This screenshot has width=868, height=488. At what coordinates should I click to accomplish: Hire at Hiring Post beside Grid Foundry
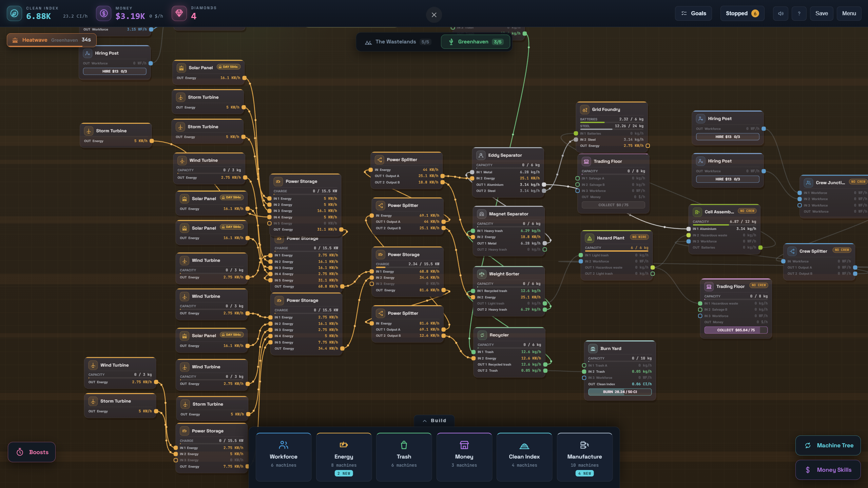tap(728, 137)
